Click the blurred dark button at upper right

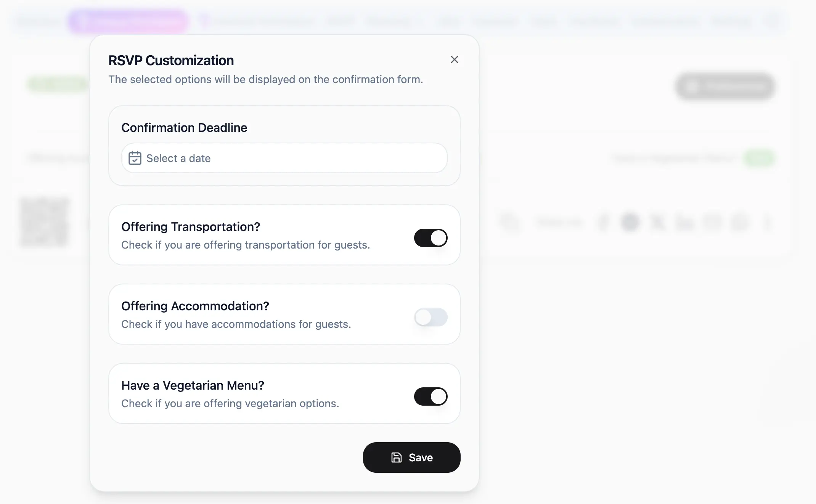click(x=725, y=87)
